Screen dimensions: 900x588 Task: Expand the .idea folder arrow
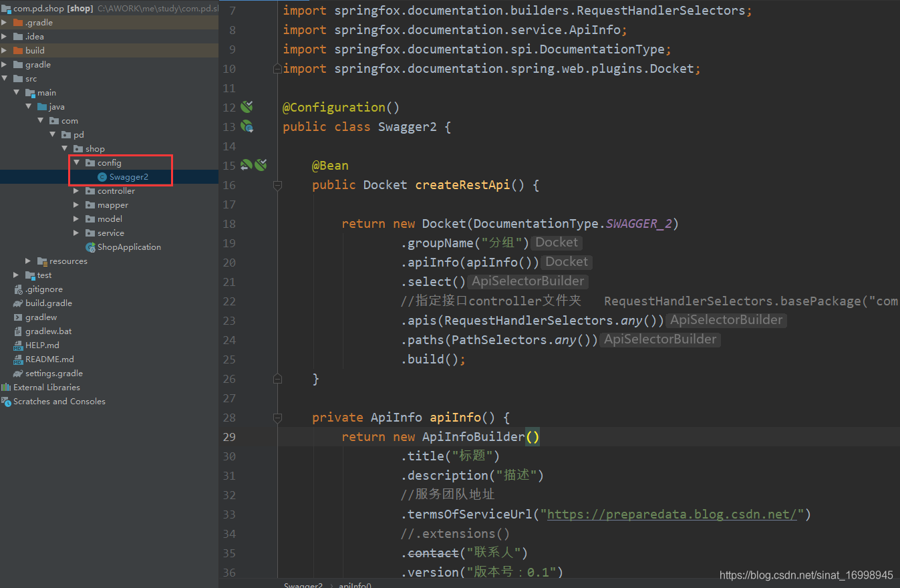pyautogui.click(x=5, y=36)
